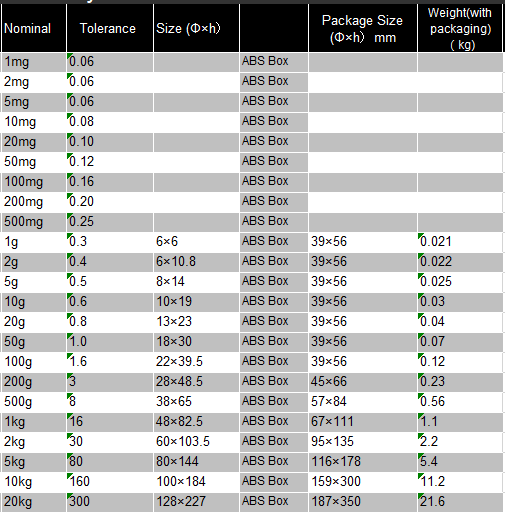Select the 1mg nominal cell
Screen dimensions: 505x512
click(x=34, y=62)
